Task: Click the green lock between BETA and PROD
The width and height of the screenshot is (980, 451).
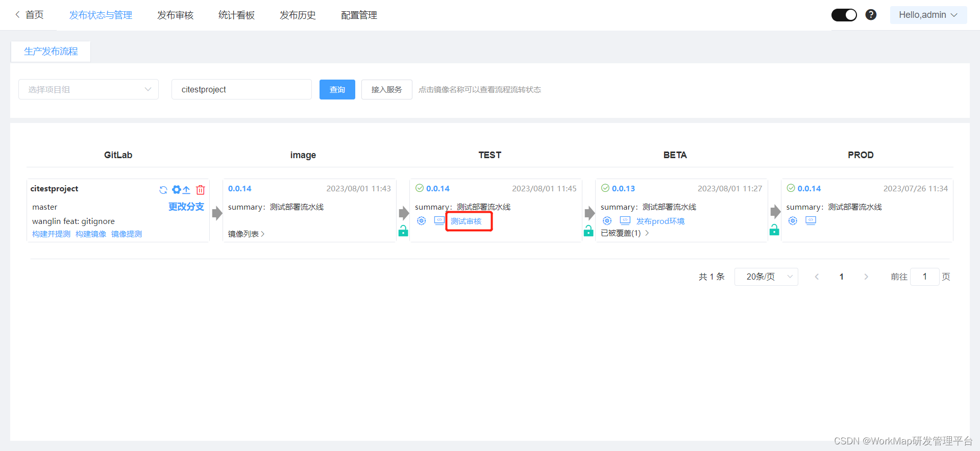Action: pos(774,230)
